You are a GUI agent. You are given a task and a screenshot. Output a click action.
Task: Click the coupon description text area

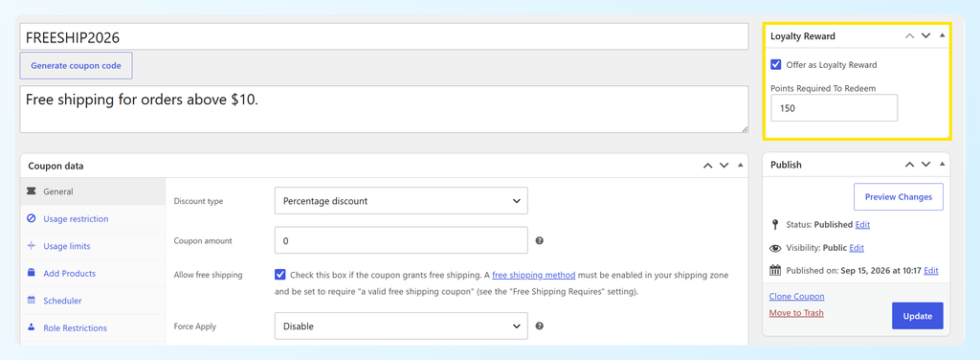pos(384,109)
